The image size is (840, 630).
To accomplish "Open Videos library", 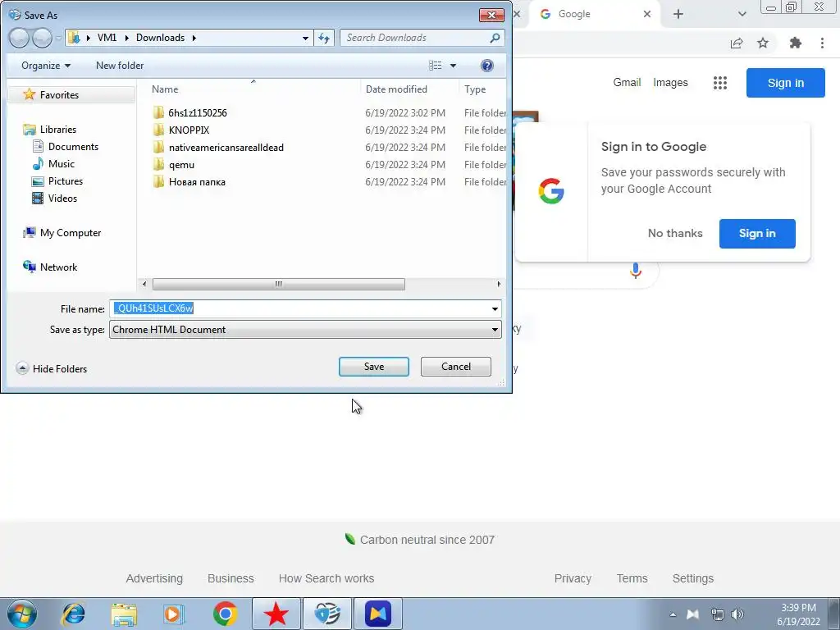I will (x=62, y=199).
